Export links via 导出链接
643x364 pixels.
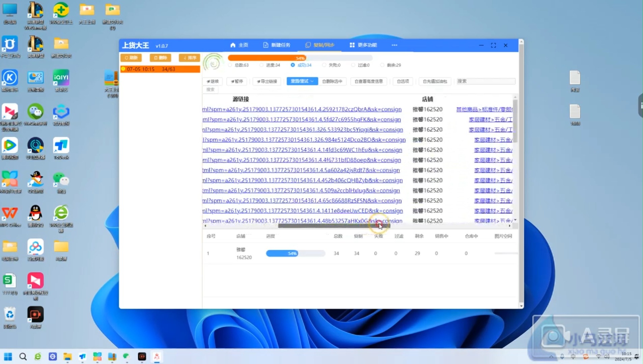pos(266,81)
